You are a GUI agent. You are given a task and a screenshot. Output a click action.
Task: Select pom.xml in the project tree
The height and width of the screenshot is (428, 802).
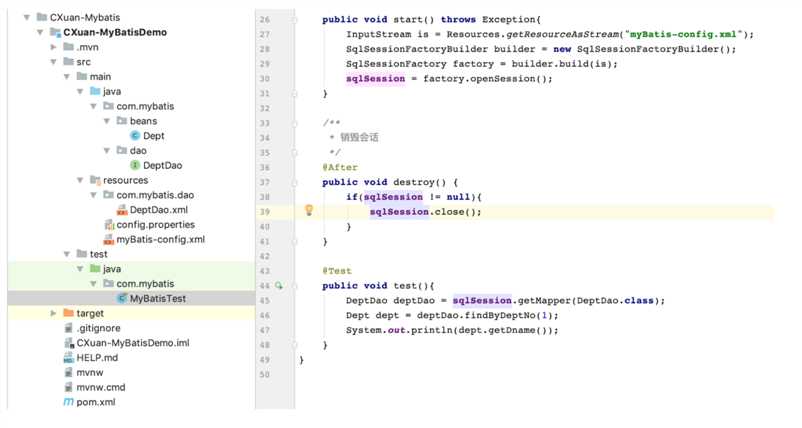[96, 402]
